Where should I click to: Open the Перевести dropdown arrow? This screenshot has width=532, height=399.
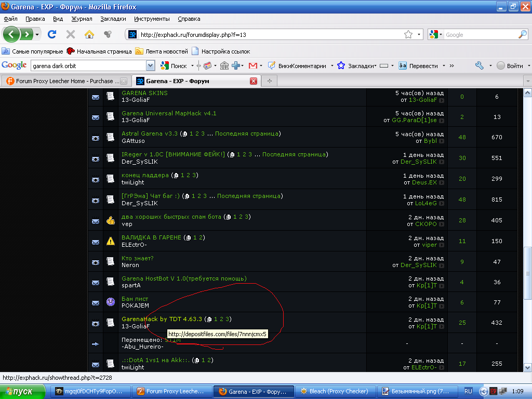pos(444,66)
